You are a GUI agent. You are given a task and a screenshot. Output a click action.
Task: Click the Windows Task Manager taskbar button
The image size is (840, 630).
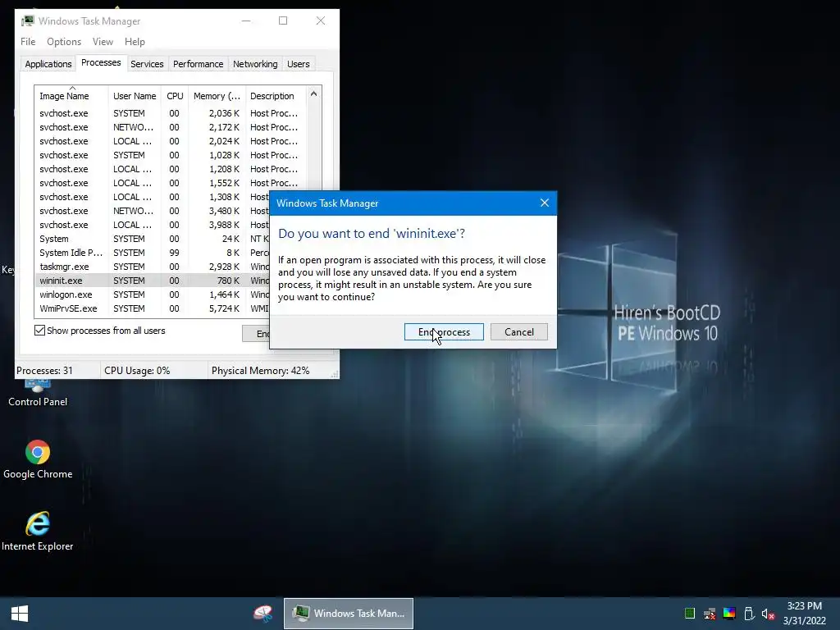(348, 614)
